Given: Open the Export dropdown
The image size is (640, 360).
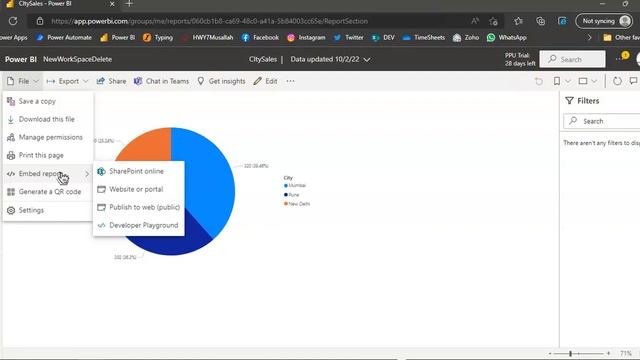Looking at the screenshot, I should coord(67,81).
